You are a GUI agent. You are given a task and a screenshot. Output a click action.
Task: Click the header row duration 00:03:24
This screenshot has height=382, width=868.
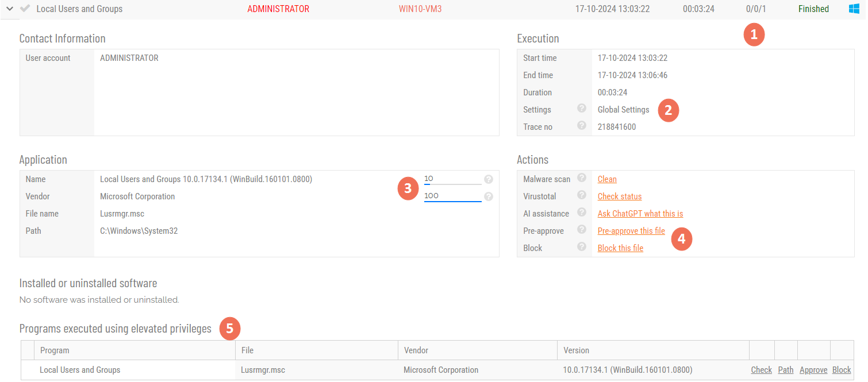point(698,9)
